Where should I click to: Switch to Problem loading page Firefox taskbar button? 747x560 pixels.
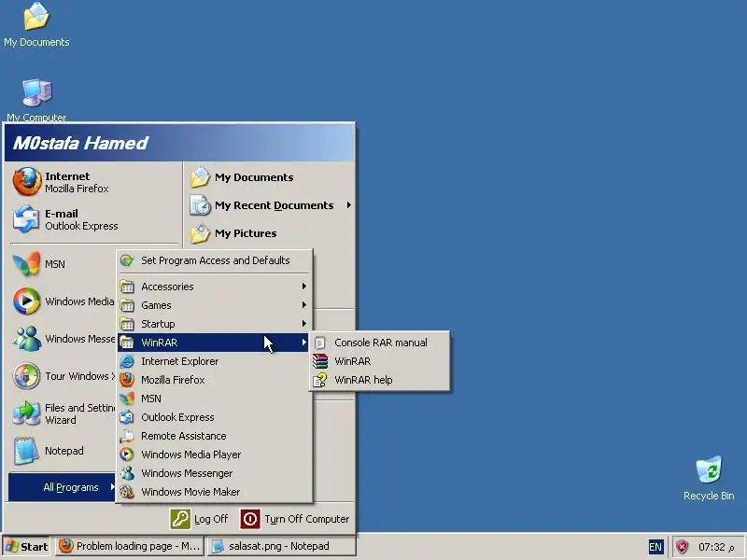[x=130, y=546]
